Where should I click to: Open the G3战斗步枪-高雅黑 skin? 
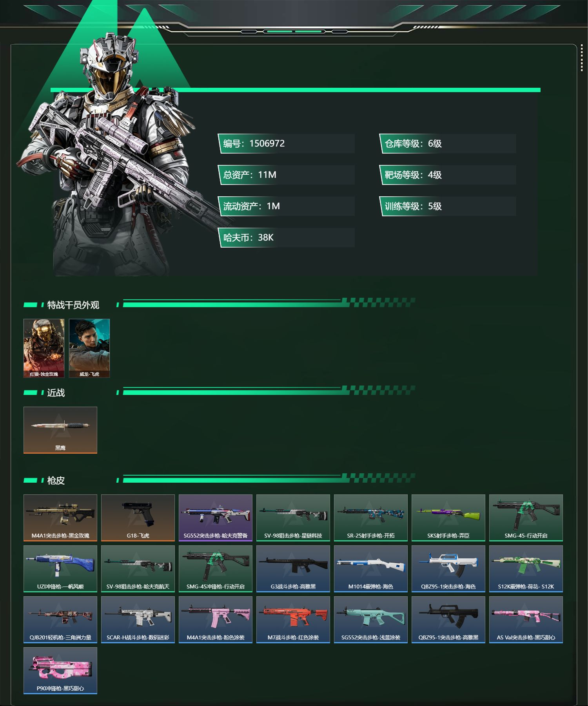coord(293,568)
